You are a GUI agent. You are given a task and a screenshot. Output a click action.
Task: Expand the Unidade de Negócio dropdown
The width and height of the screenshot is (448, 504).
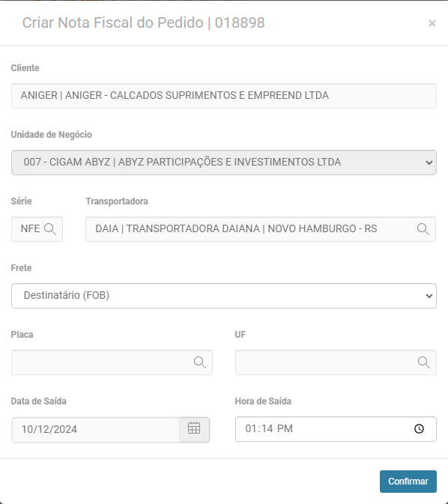224,163
